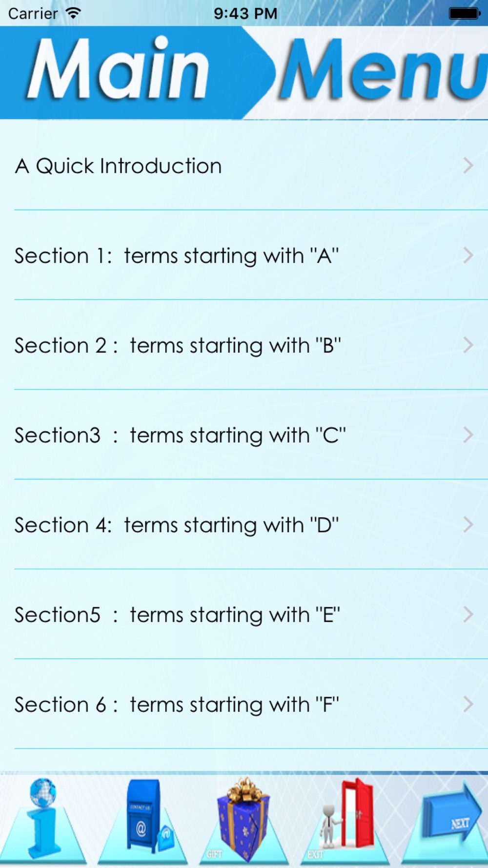Tap the Main Menu header banner

[244, 72]
